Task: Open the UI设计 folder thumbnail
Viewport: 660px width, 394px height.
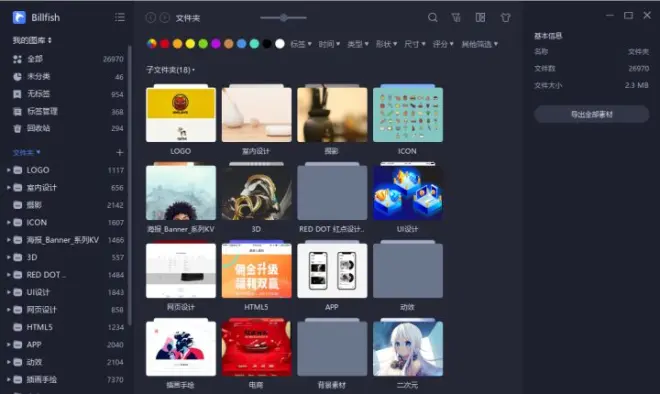Action: click(x=407, y=191)
